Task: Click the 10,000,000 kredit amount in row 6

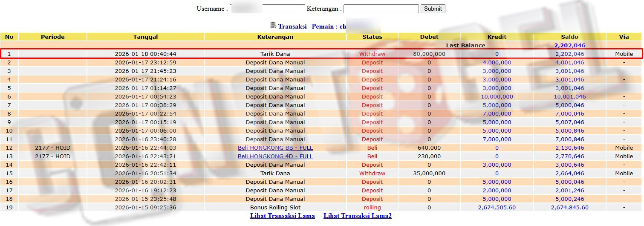Action: [497, 97]
